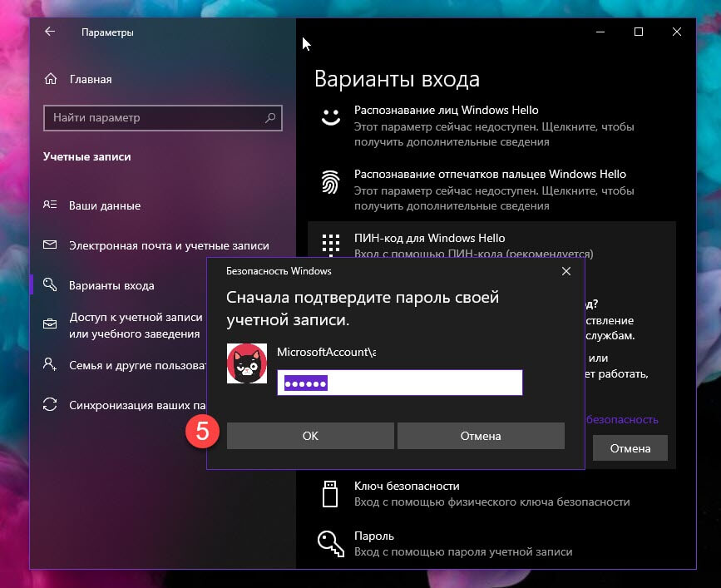Open the purple безопасность link
The image size is (721, 588).
622,419
